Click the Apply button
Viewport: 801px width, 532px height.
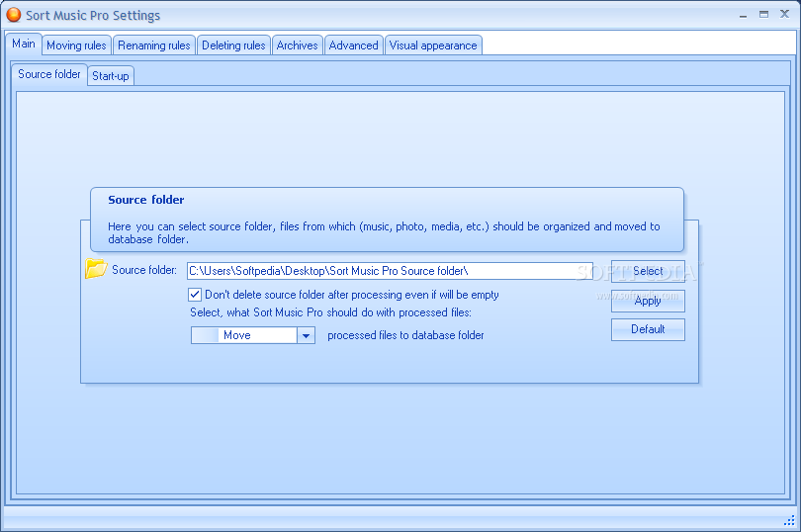tap(648, 301)
